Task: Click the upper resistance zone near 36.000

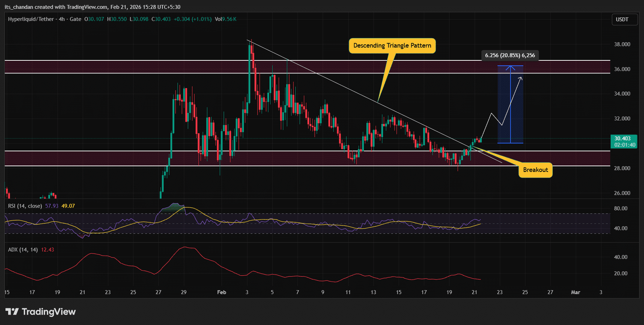Action: (x=161, y=67)
